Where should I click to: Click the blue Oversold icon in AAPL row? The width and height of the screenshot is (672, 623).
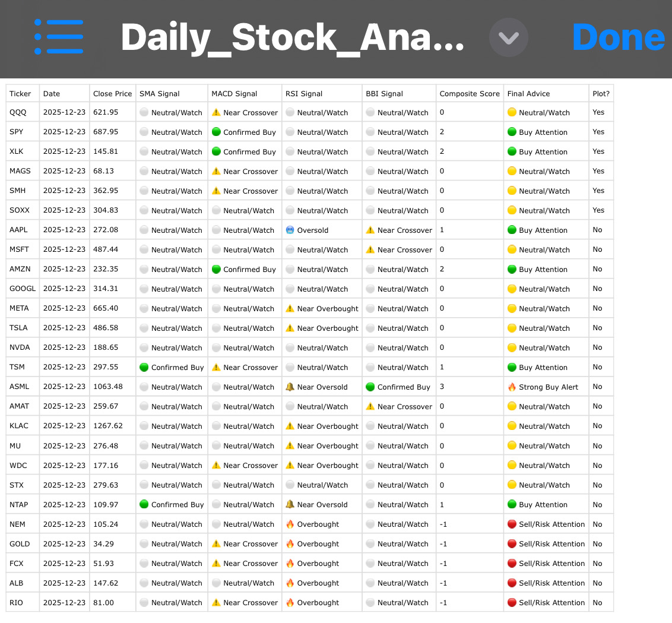point(290,230)
